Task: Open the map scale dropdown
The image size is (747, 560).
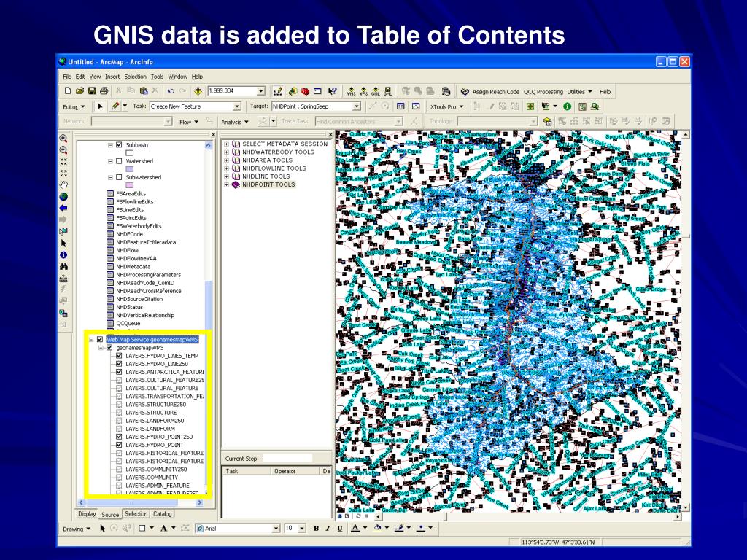Action: coord(261,91)
